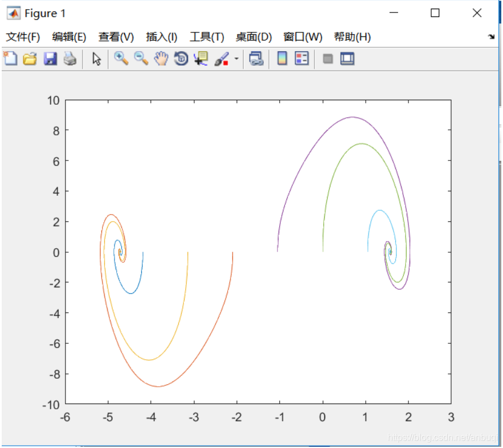Open the 编辑(E) menu
Screen dimensions: 503x448
tap(69, 37)
